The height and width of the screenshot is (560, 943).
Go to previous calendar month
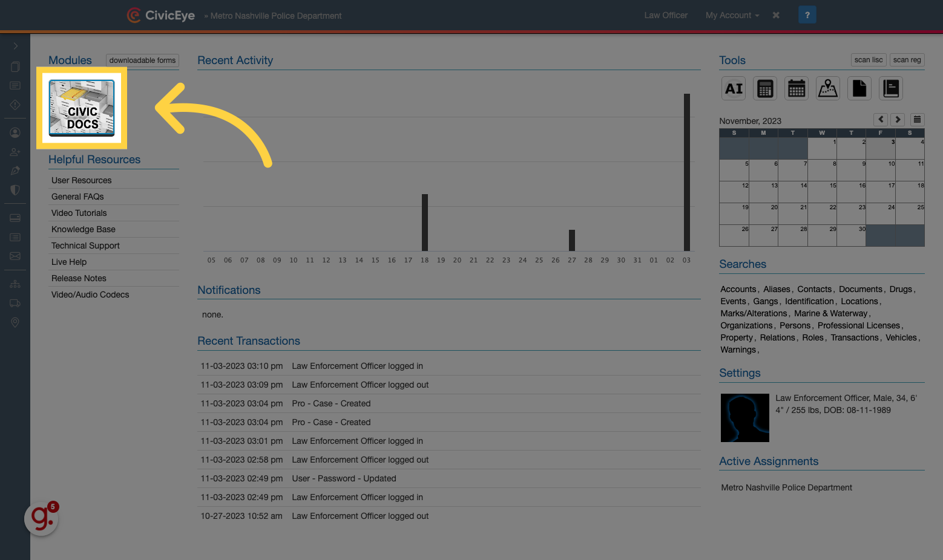(x=881, y=120)
